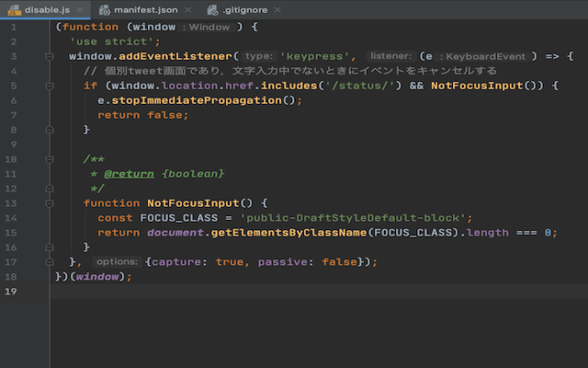Click the fold end marker on line 17

[x=50, y=262]
